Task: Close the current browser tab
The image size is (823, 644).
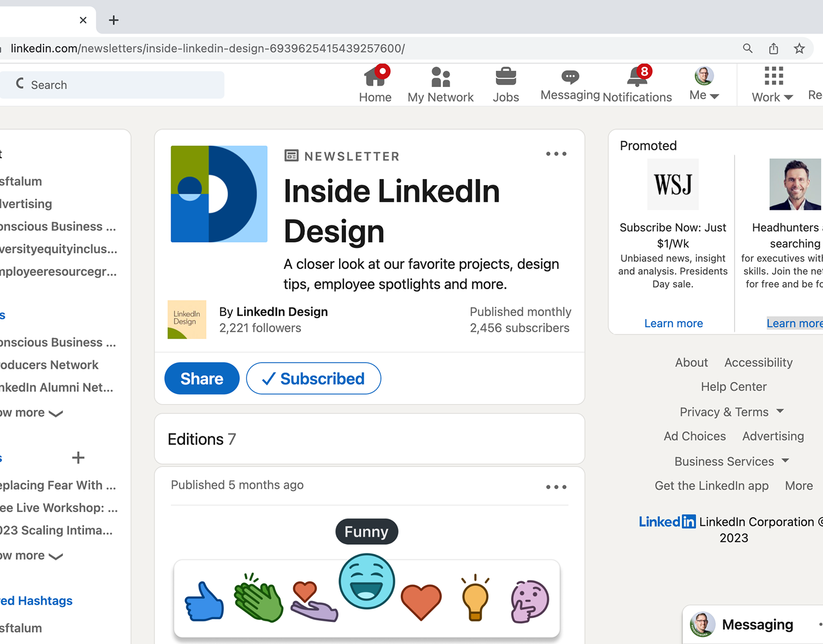Action: [x=83, y=20]
